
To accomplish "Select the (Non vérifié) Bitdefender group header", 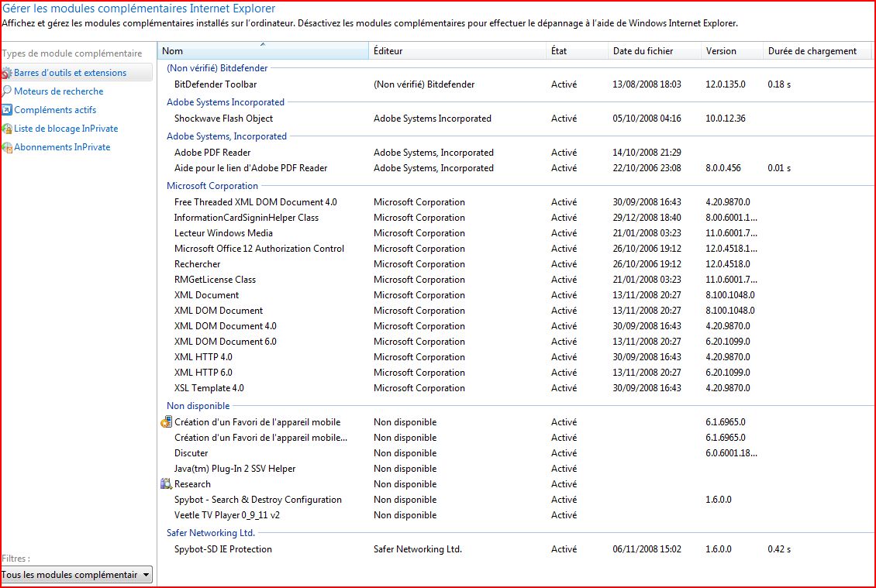I will pyautogui.click(x=217, y=68).
